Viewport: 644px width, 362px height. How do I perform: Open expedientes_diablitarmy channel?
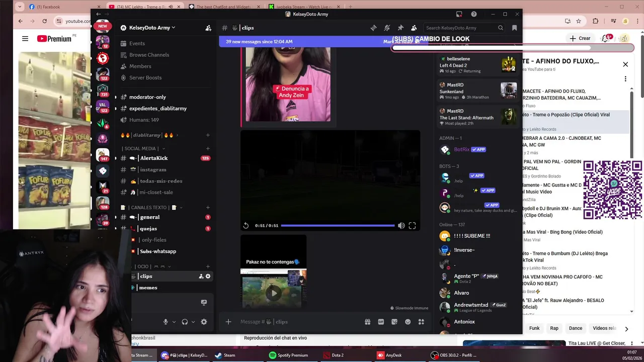point(157,109)
